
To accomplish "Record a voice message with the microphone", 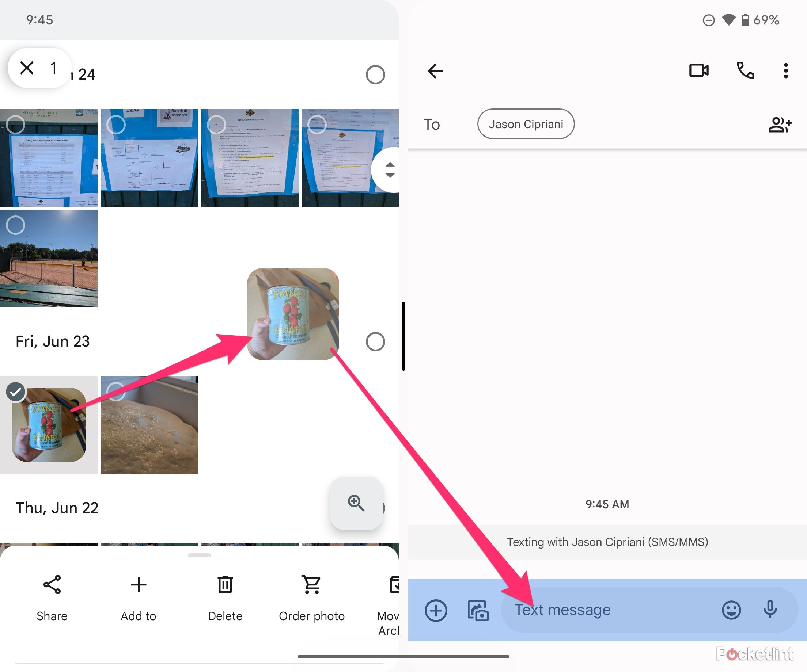I will tap(770, 610).
